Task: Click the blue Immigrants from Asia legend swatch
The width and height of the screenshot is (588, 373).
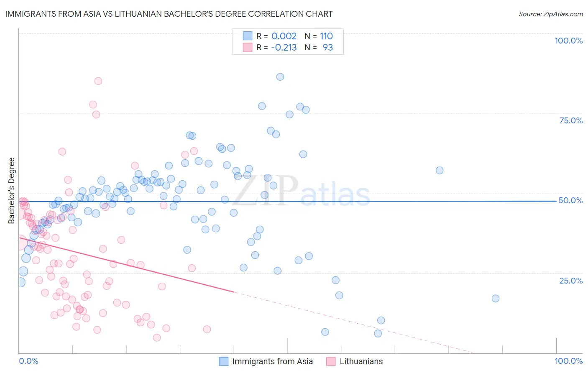Action: (x=224, y=361)
